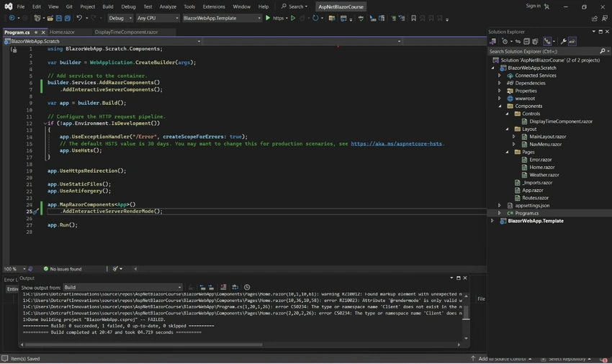Click the Navigate Backward arrow icon

point(12,18)
